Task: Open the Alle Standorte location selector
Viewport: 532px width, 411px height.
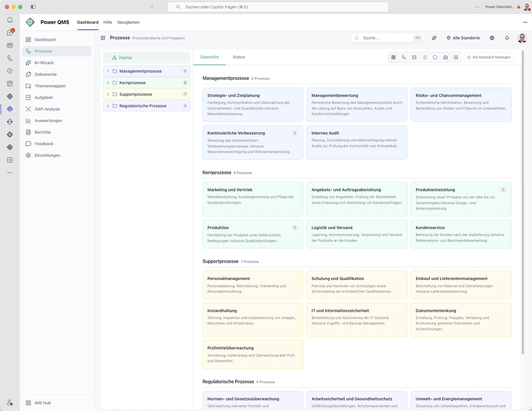Action: point(463,38)
